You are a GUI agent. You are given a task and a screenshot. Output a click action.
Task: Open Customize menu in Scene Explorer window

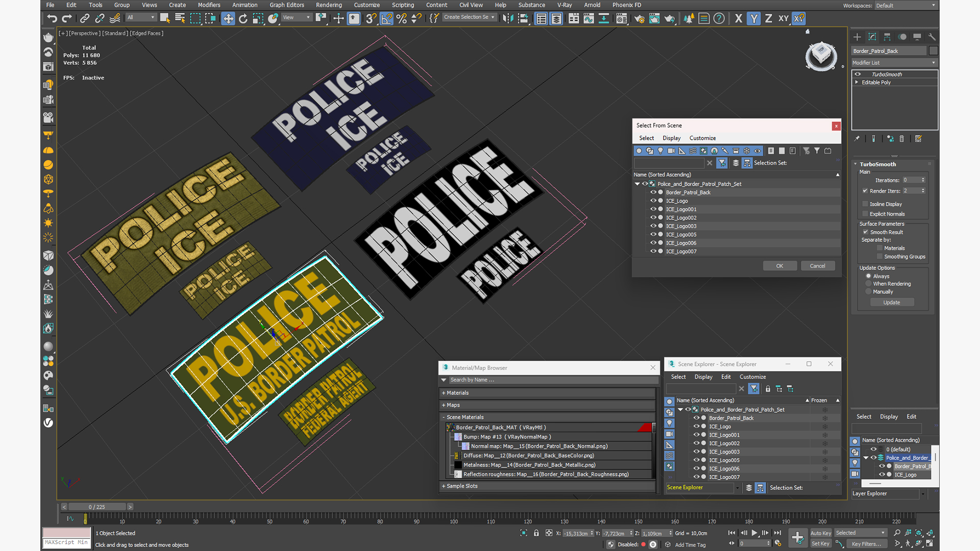753,377
